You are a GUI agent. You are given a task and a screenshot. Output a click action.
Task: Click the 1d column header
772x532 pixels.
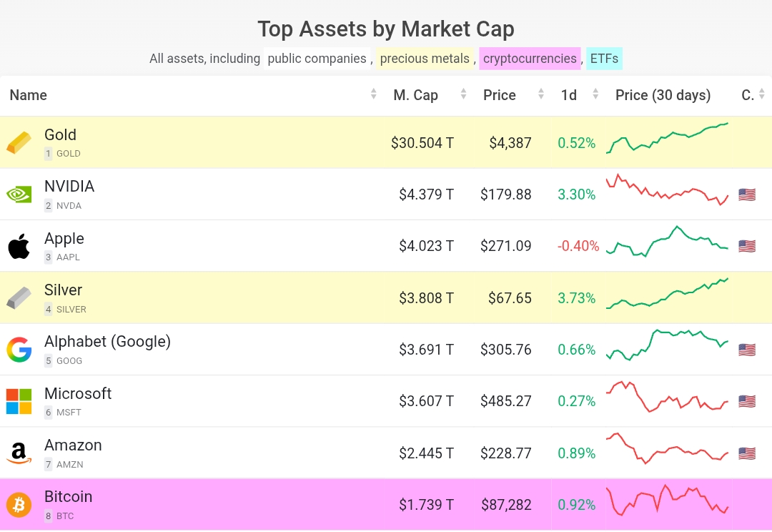tap(569, 95)
